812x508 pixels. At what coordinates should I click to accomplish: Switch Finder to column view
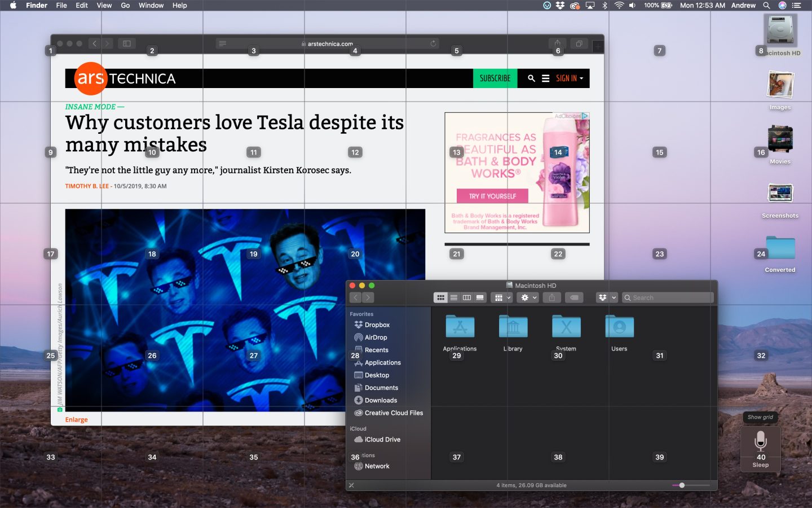pyautogui.click(x=467, y=297)
